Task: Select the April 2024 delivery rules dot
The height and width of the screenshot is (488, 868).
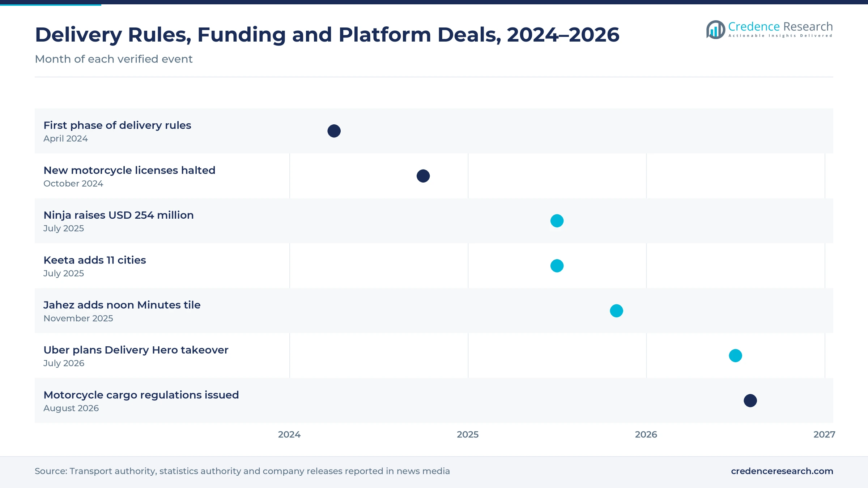Action: coord(334,131)
